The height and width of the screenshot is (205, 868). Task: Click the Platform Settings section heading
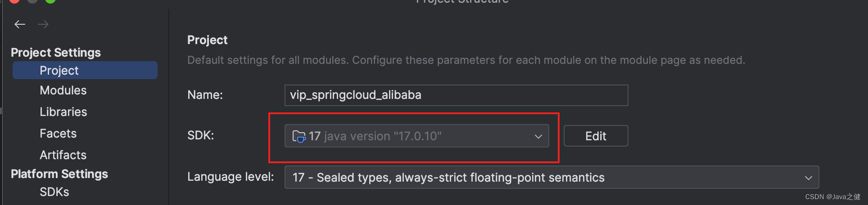coord(59,174)
